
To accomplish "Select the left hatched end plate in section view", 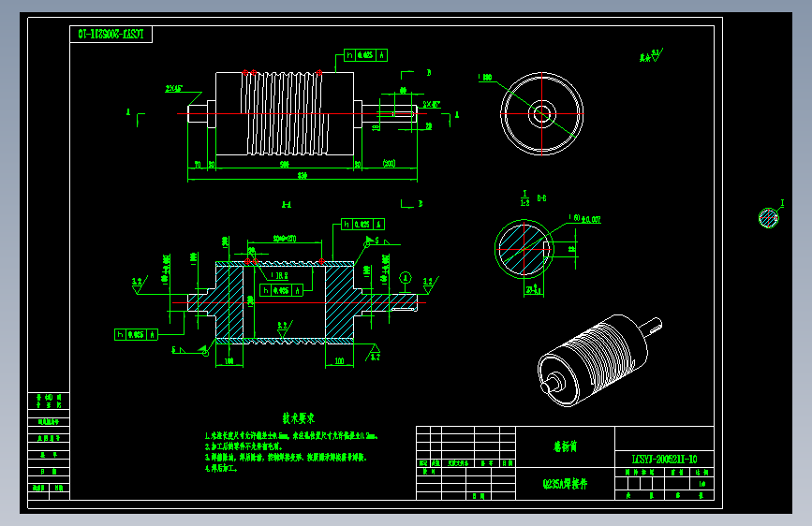I will click(229, 301).
